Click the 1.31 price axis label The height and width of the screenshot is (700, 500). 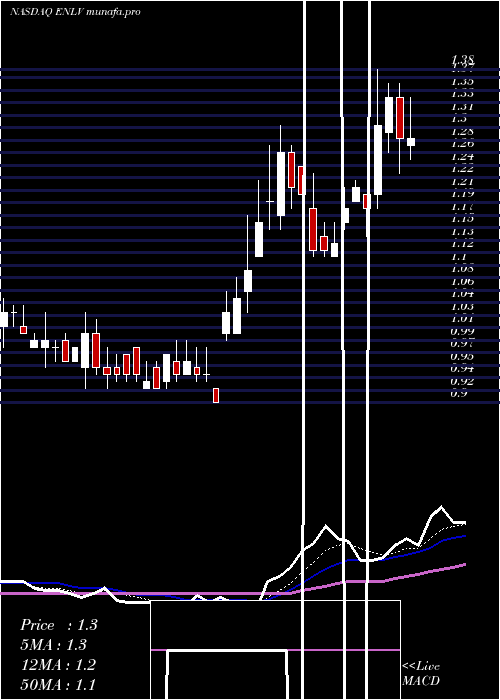coord(462,107)
